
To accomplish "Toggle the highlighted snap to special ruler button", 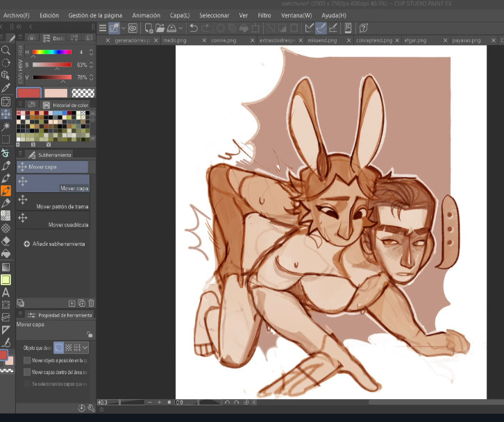I will (x=321, y=28).
